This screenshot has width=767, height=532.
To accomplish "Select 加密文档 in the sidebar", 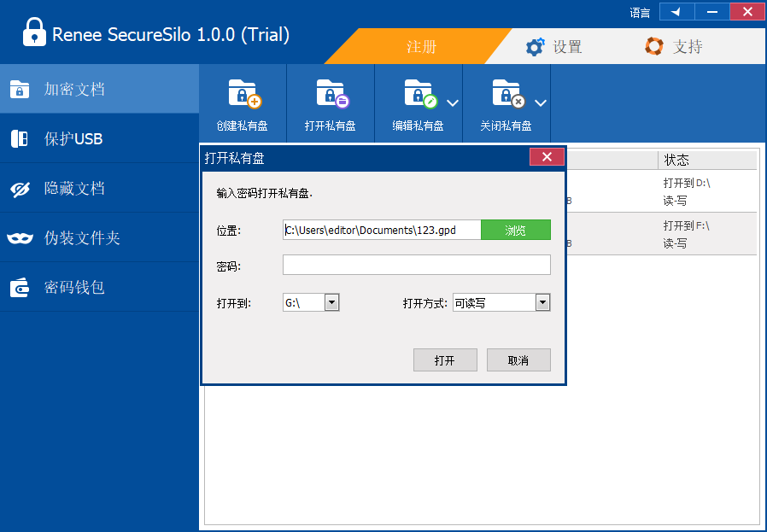I will [x=99, y=89].
